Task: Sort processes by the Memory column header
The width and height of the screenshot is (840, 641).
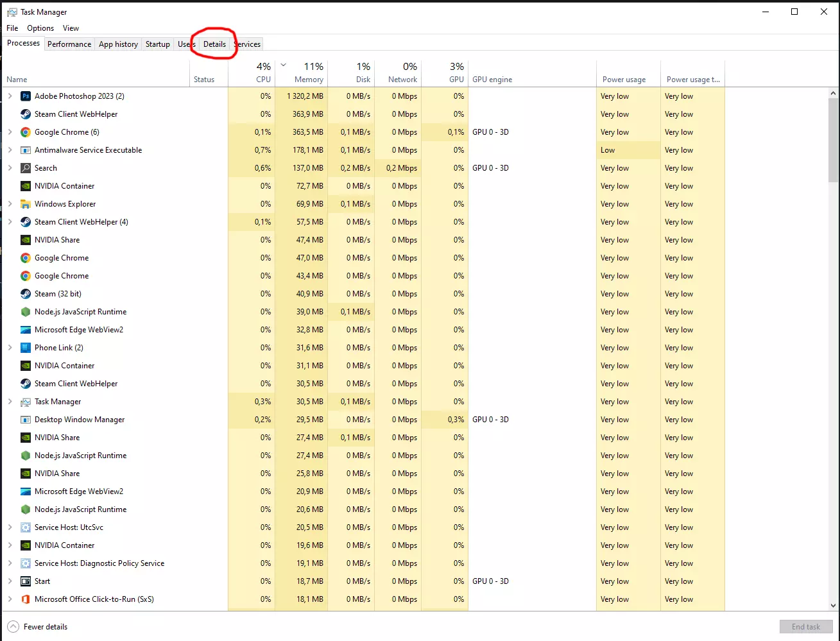Action: click(x=302, y=73)
